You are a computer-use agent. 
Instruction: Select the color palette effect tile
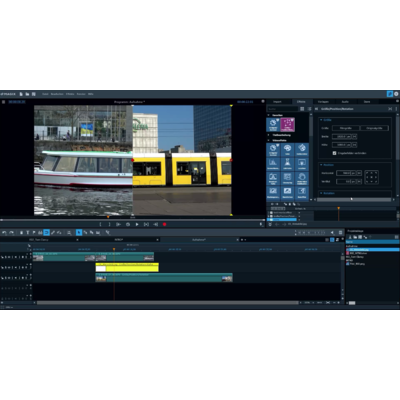click(287, 150)
